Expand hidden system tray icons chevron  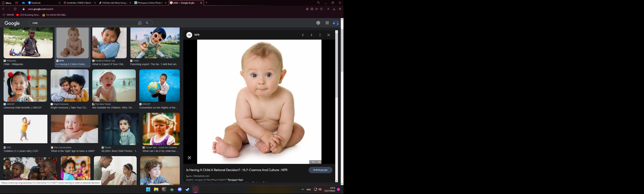pyautogui.click(x=303, y=190)
